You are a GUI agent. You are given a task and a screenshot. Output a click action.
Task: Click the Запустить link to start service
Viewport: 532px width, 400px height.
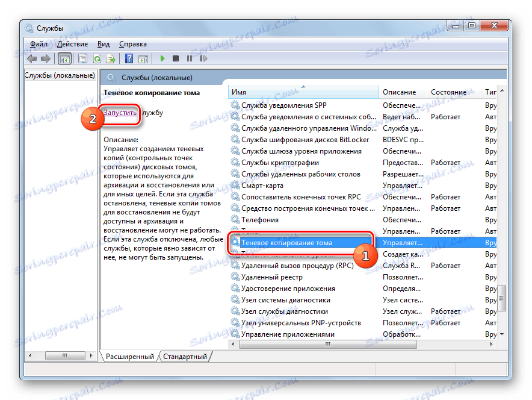[x=120, y=113]
